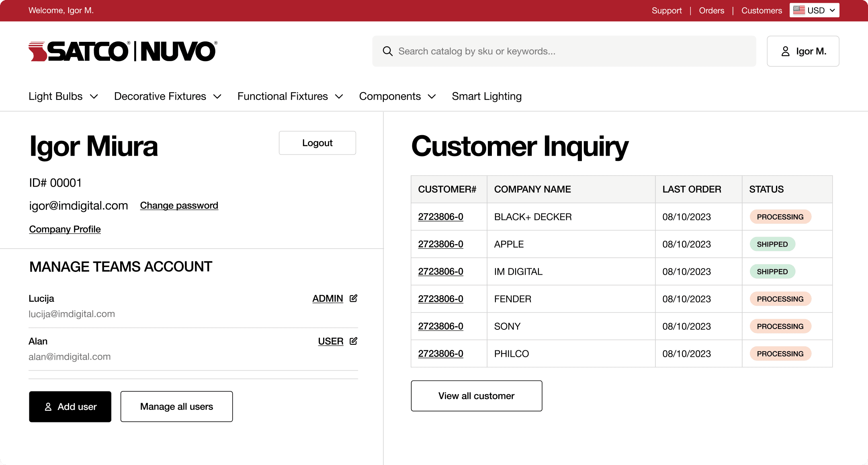Click the person icon on the Add user button
The image size is (868, 465).
[48, 407]
